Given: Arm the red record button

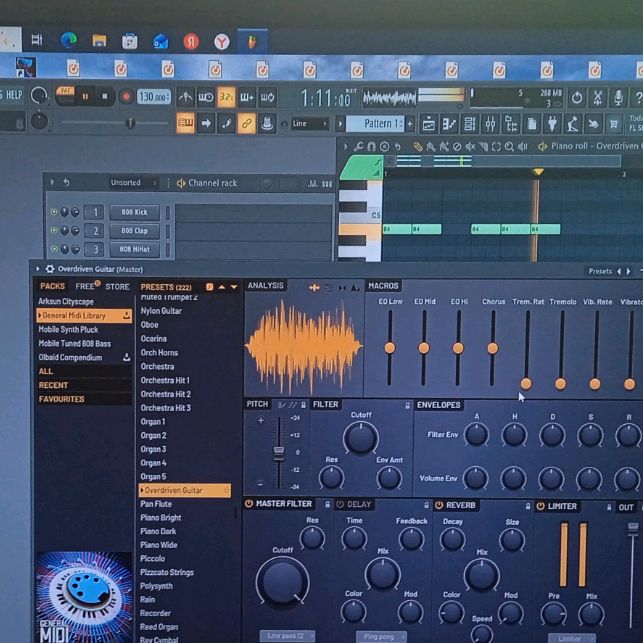Looking at the screenshot, I should pyautogui.click(x=126, y=97).
